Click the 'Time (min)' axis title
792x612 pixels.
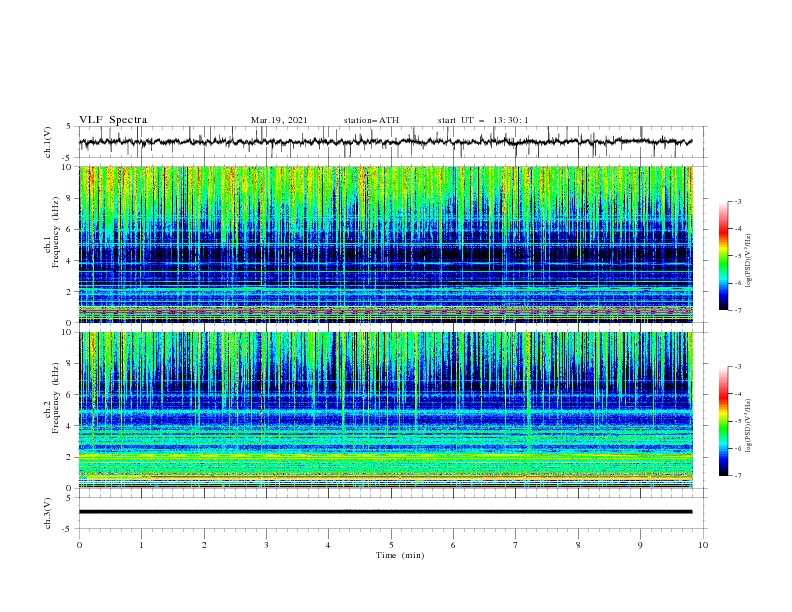tap(400, 555)
